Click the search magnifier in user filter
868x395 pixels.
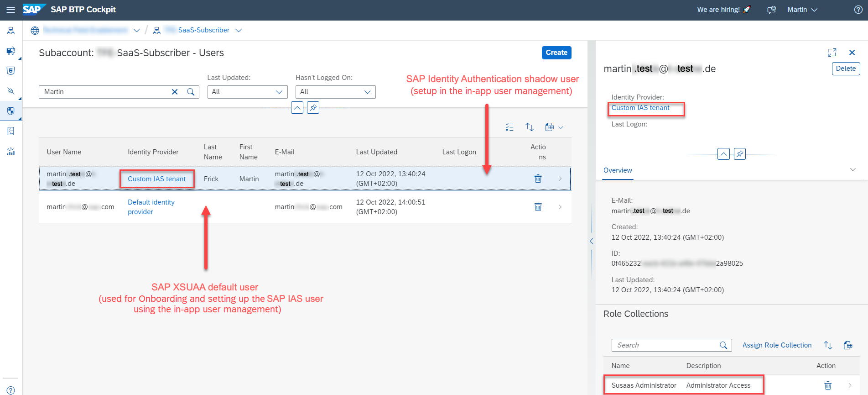click(191, 92)
